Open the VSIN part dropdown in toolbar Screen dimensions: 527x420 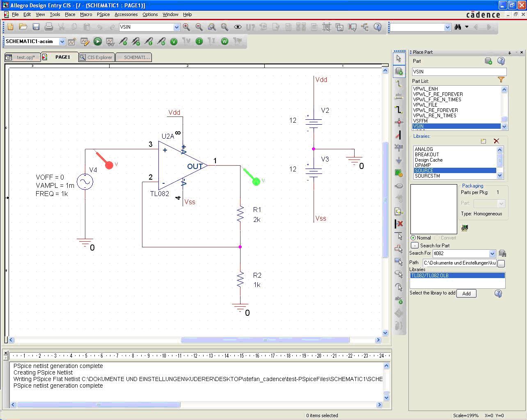coord(176,27)
